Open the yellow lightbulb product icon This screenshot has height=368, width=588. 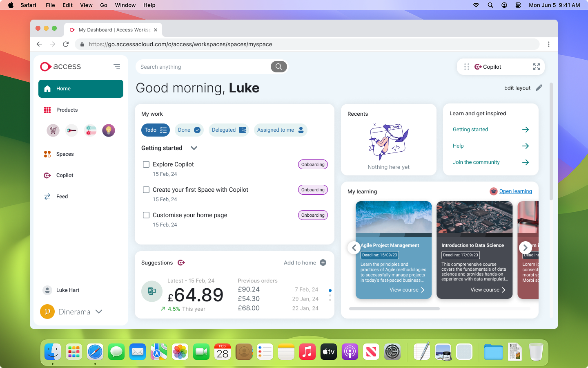[109, 130]
